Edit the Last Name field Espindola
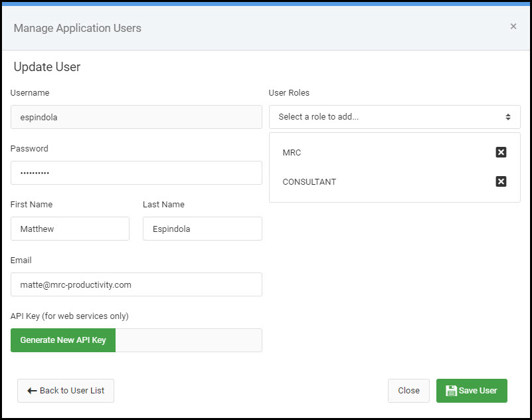Screen dimensions: 532x420 click(x=202, y=229)
